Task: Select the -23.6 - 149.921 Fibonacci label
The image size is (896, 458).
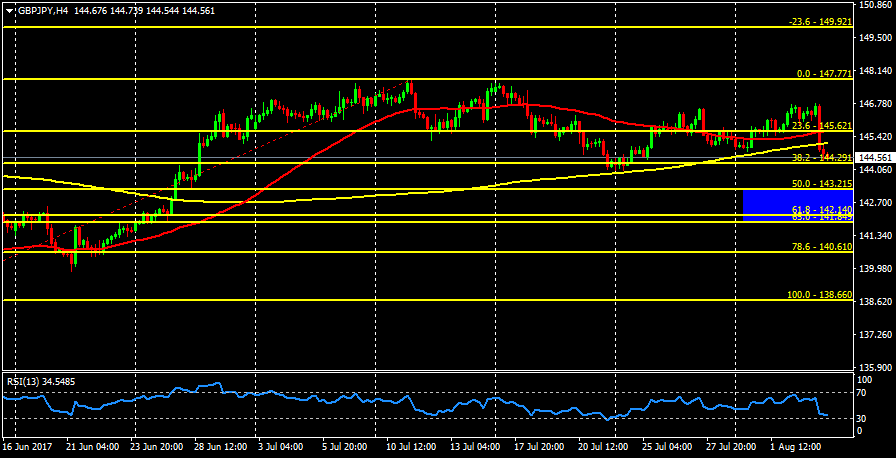Action: 819,21
